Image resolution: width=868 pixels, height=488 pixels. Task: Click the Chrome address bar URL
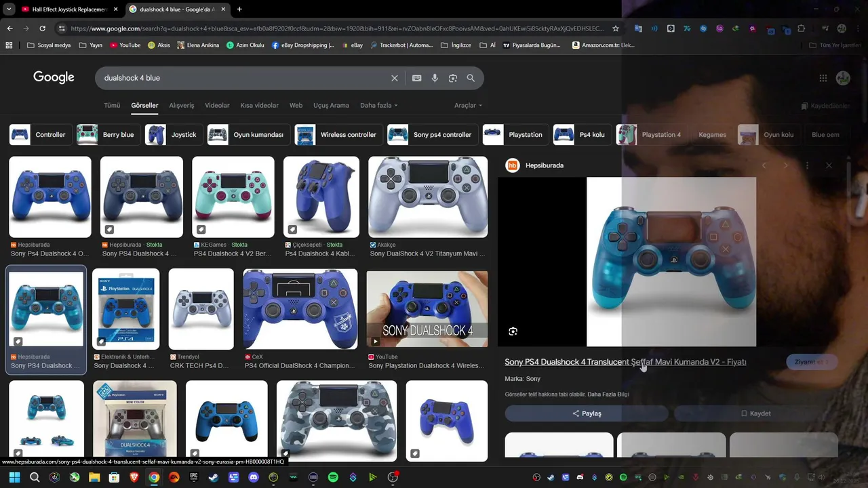click(336, 28)
